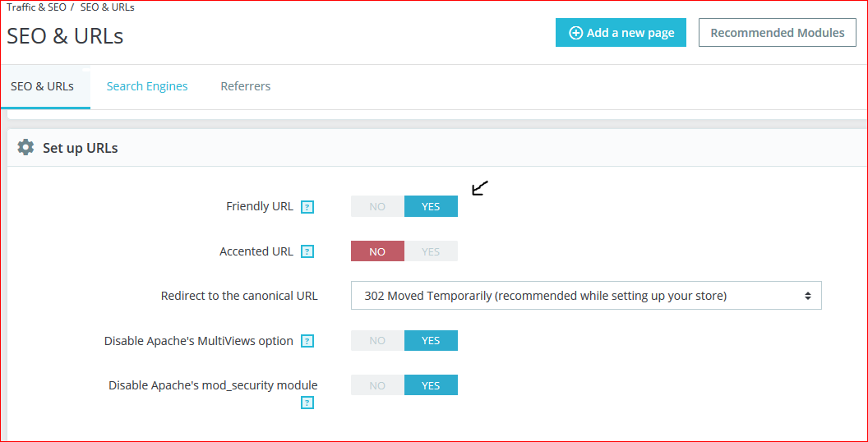Viewport: 868px width, 442px height.
Task: Switch to the Search Engines tab
Action: coord(147,86)
